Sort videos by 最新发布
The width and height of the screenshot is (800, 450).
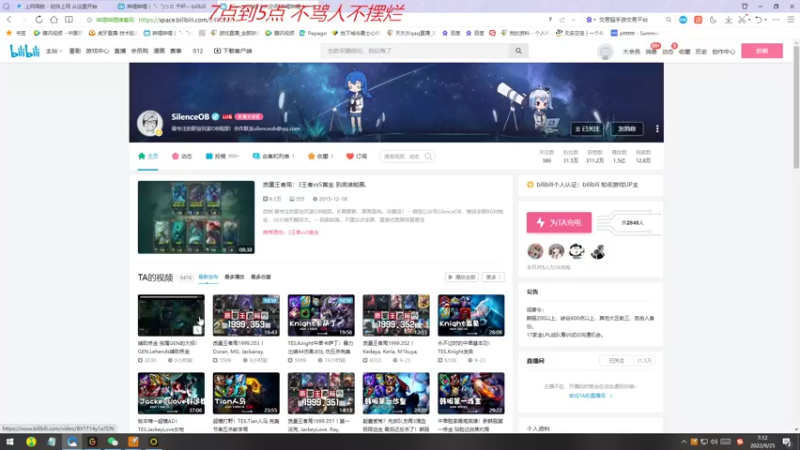[208, 277]
